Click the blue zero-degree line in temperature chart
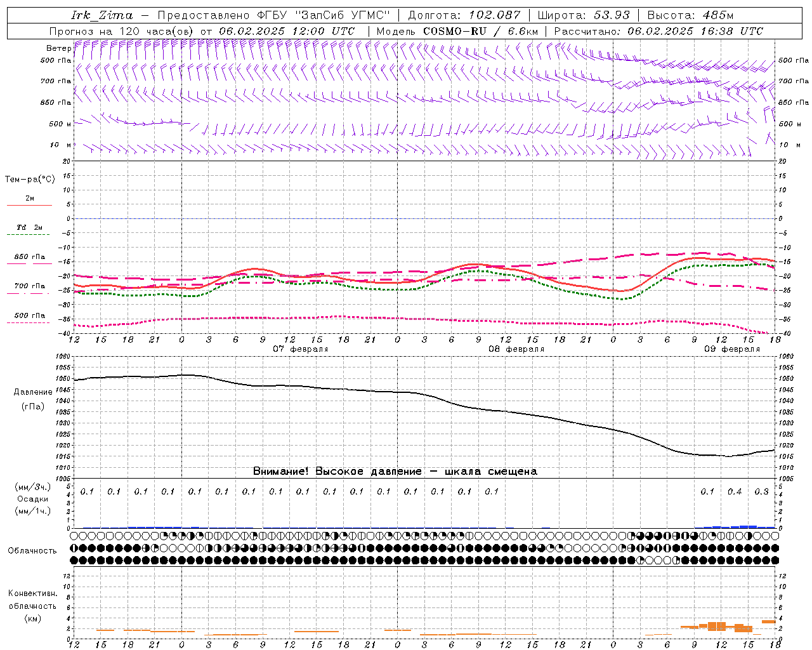 pyautogui.click(x=424, y=218)
